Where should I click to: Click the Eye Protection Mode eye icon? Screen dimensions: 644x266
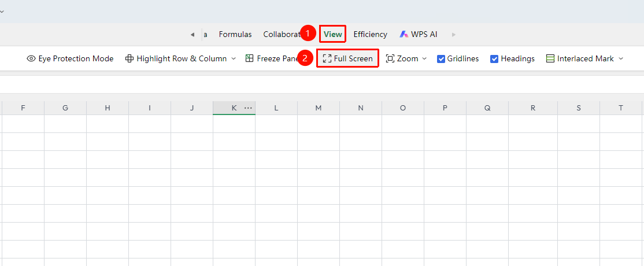[31, 59]
